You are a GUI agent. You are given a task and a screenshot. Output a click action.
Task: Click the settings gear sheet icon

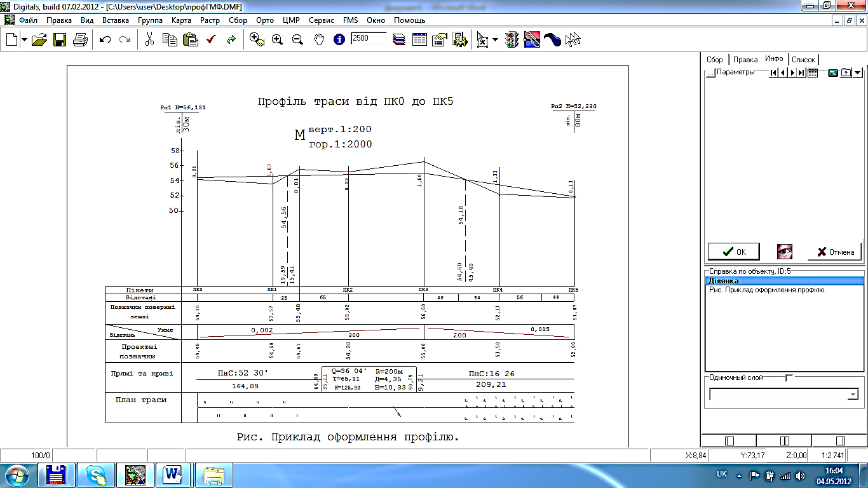460,39
